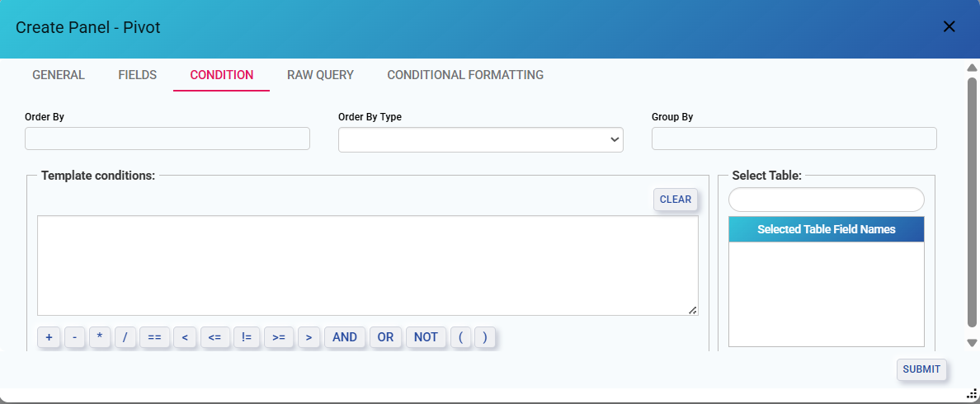Switch to the General tab

(59, 75)
